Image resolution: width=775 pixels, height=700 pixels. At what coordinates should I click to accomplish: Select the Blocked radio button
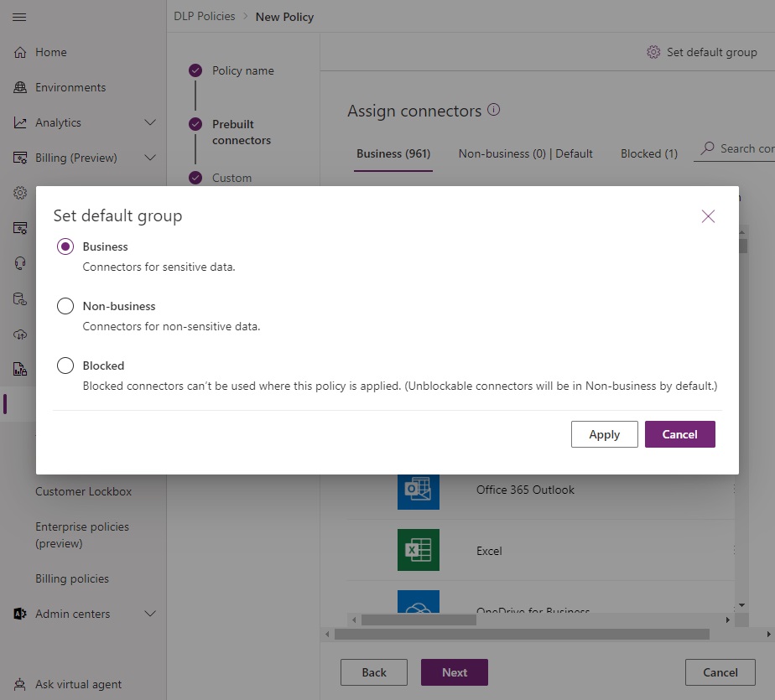coord(65,366)
